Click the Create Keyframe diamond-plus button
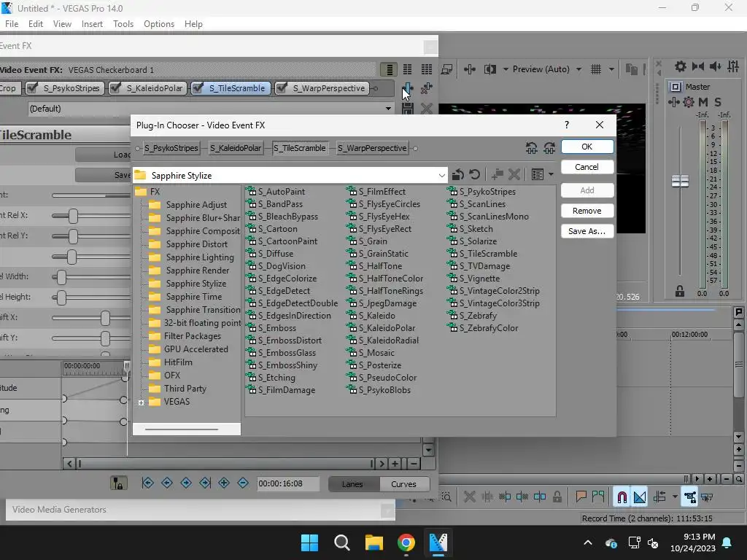This screenshot has width=747, height=560. pyautogui.click(x=224, y=483)
